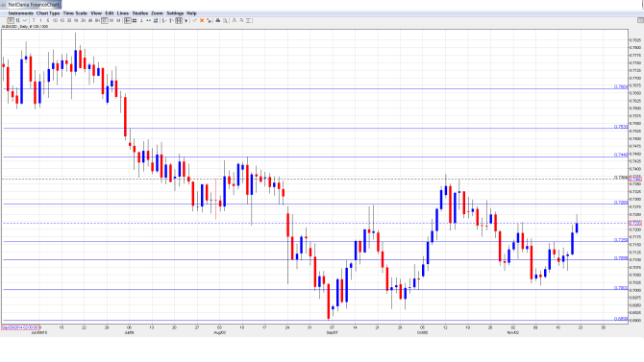Click the 0.6899 horizontal line label
This screenshot has height=362, width=644.
pos(621,319)
